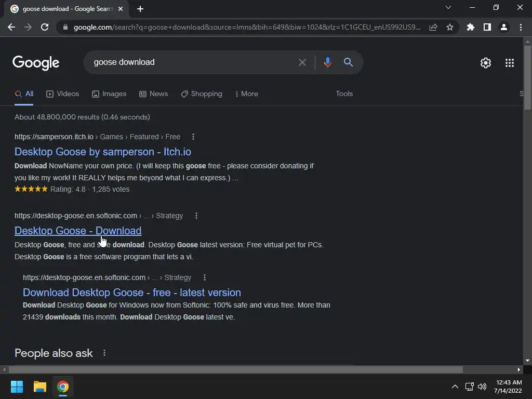Reload the current page
This screenshot has width=532, height=399.
pyautogui.click(x=45, y=27)
